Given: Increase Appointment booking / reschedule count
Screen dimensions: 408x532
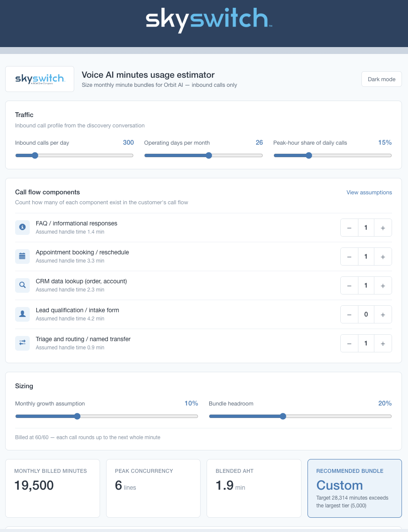Looking at the screenshot, I should [383, 256].
